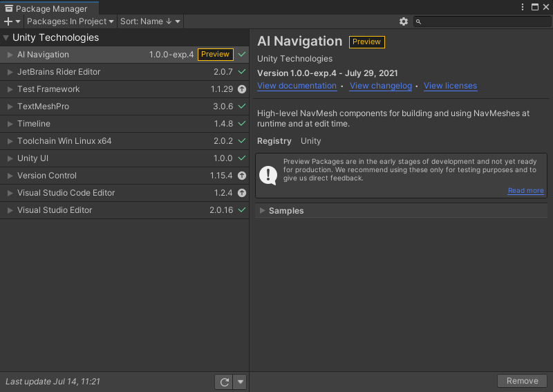Select Version Control package row

pyautogui.click(x=124, y=176)
